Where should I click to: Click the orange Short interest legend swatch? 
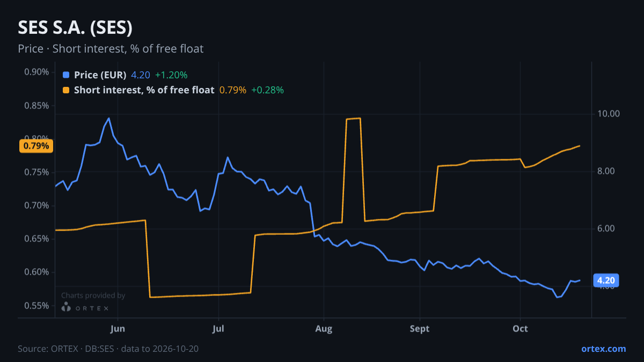tap(66, 90)
